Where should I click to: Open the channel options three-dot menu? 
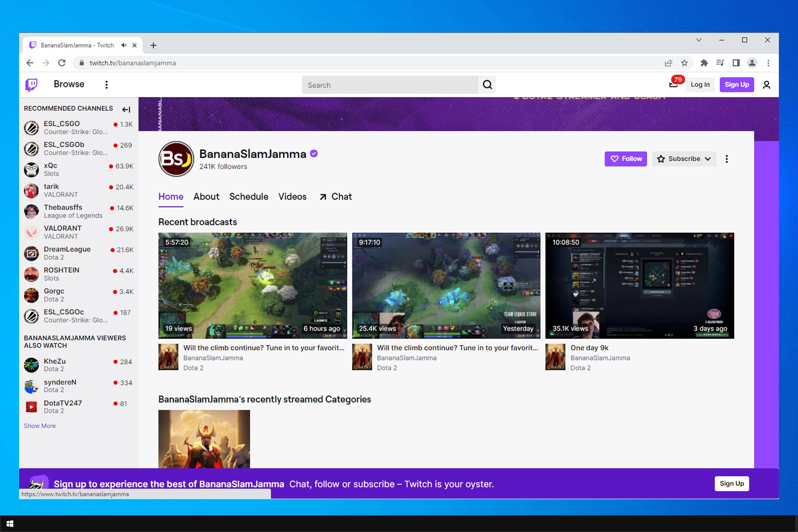click(727, 159)
